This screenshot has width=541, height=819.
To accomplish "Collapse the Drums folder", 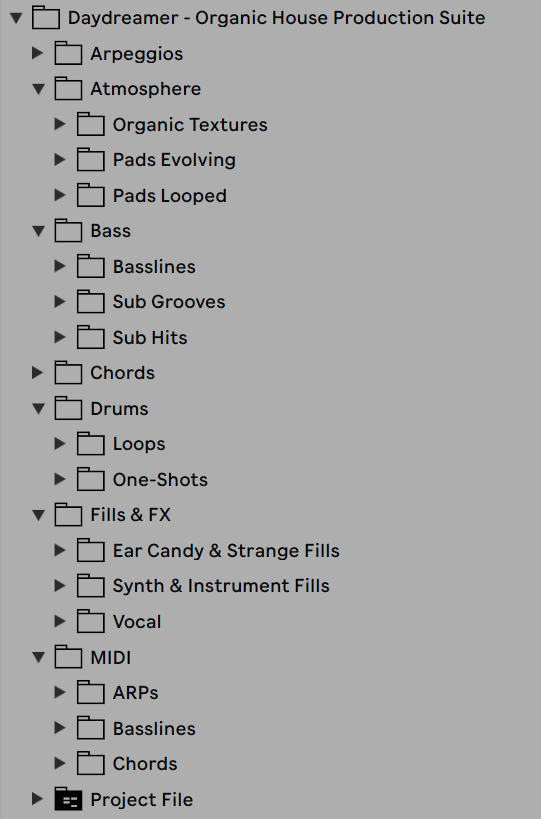I will [x=38, y=408].
